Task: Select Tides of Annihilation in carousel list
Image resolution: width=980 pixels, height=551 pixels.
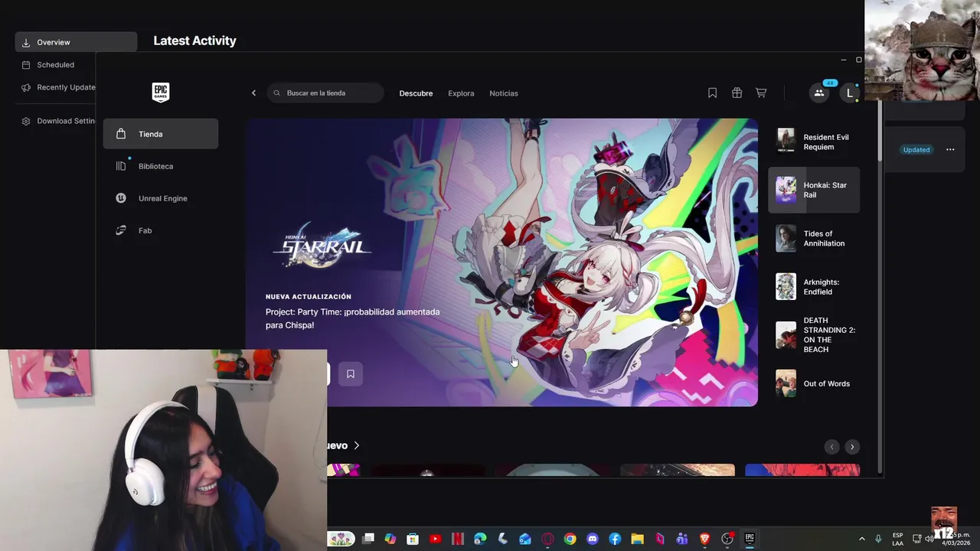Action: 814,239
